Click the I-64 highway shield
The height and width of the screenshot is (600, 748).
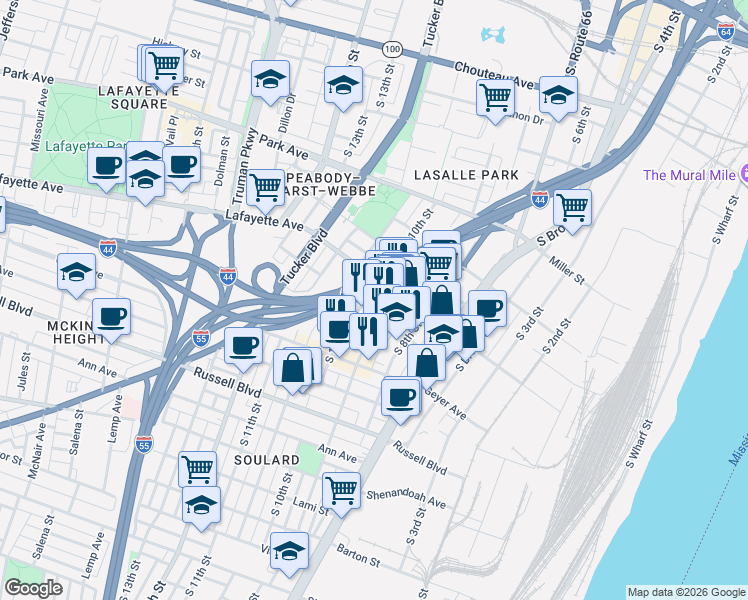coord(726,31)
